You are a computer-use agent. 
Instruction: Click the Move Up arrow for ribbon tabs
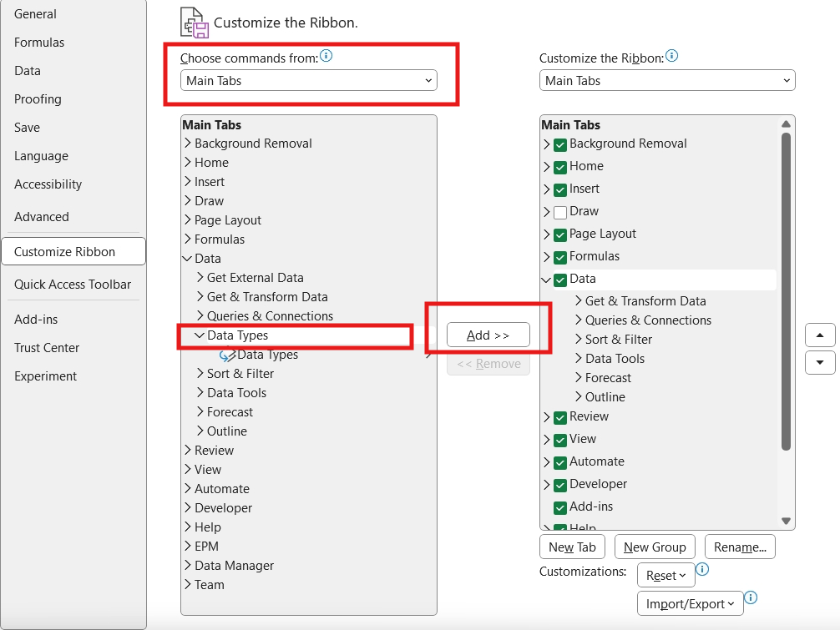pyautogui.click(x=821, y=334)
